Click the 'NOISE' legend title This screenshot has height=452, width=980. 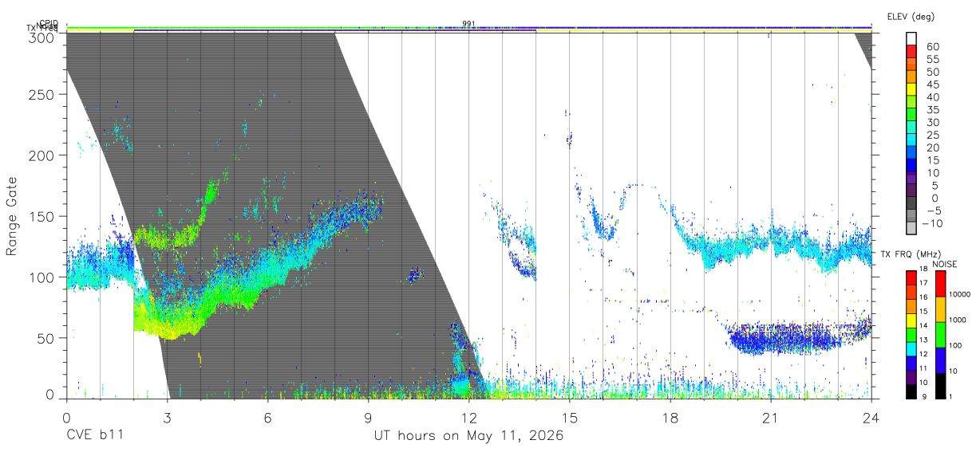tap(946, 264)
